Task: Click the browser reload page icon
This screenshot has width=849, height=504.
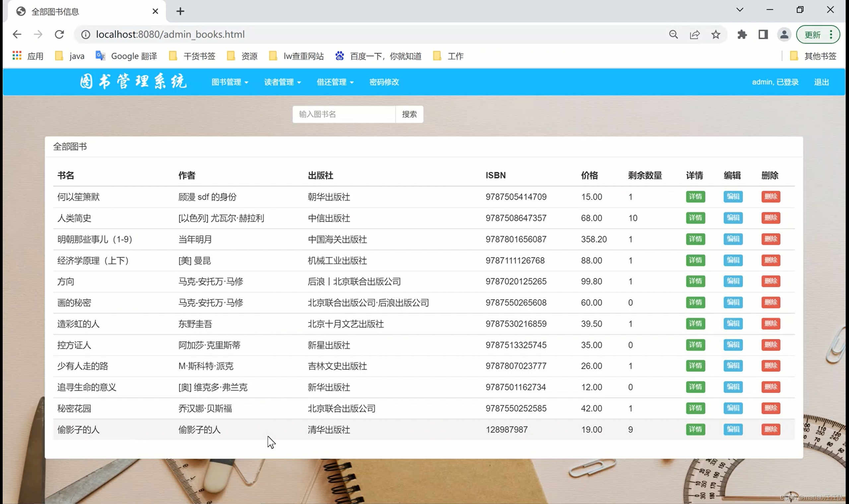Action: 59,34
